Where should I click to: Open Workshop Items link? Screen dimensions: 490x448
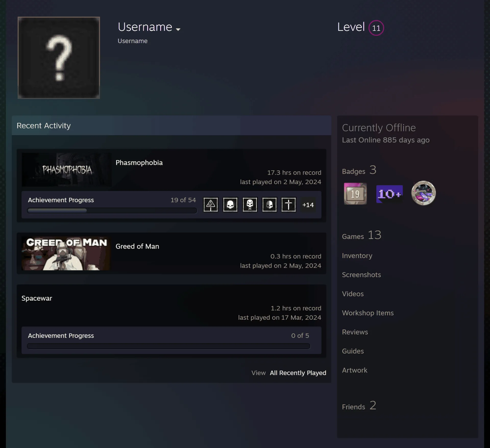pos(368,313)
